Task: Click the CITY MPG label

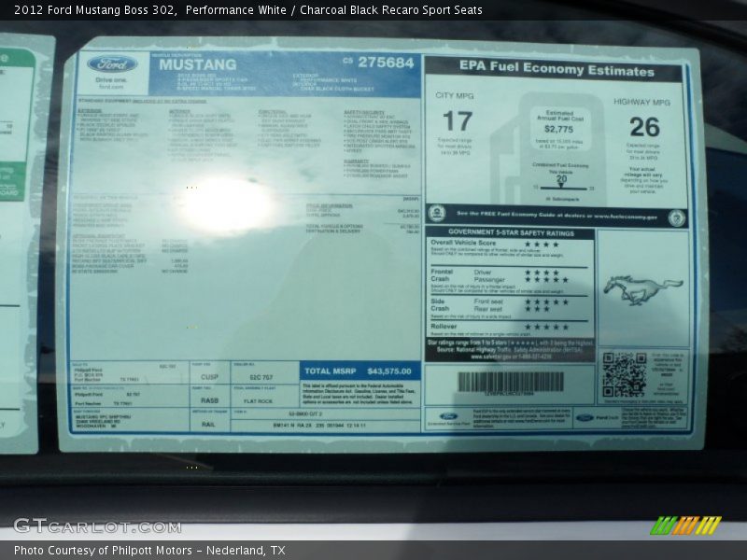Action: coord(455,96)
